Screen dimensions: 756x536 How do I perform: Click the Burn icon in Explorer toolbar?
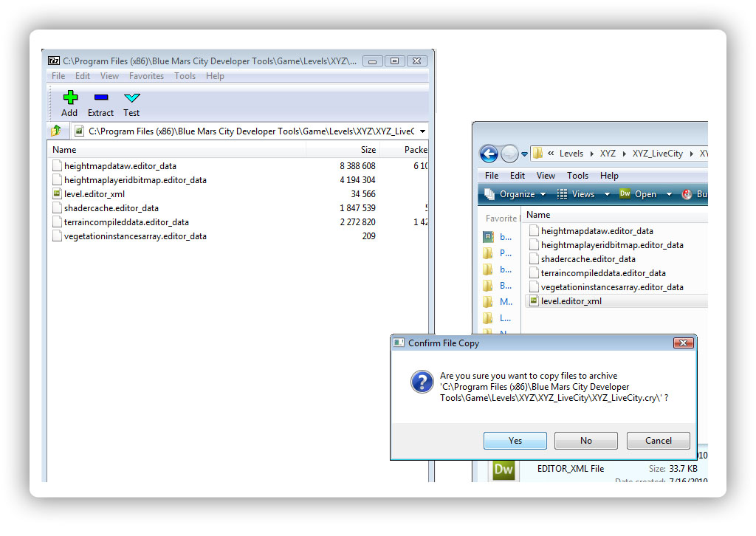687,194
